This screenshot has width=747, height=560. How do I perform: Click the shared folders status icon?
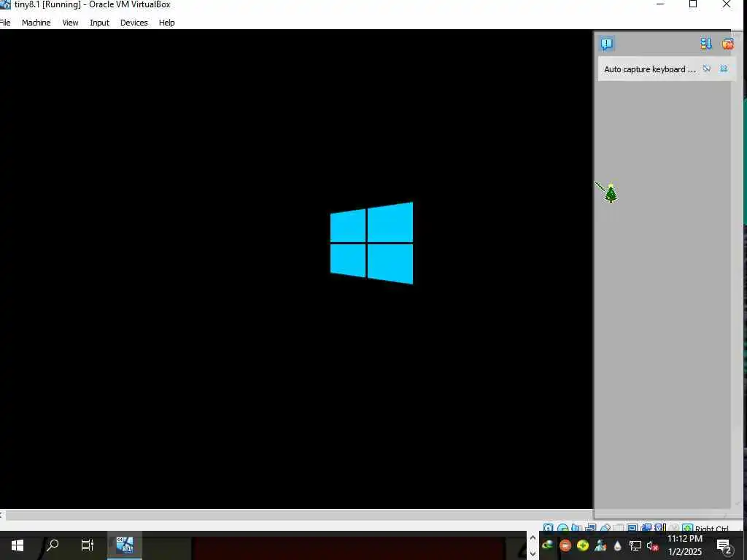pyautogui.click(x=619, y=528)
